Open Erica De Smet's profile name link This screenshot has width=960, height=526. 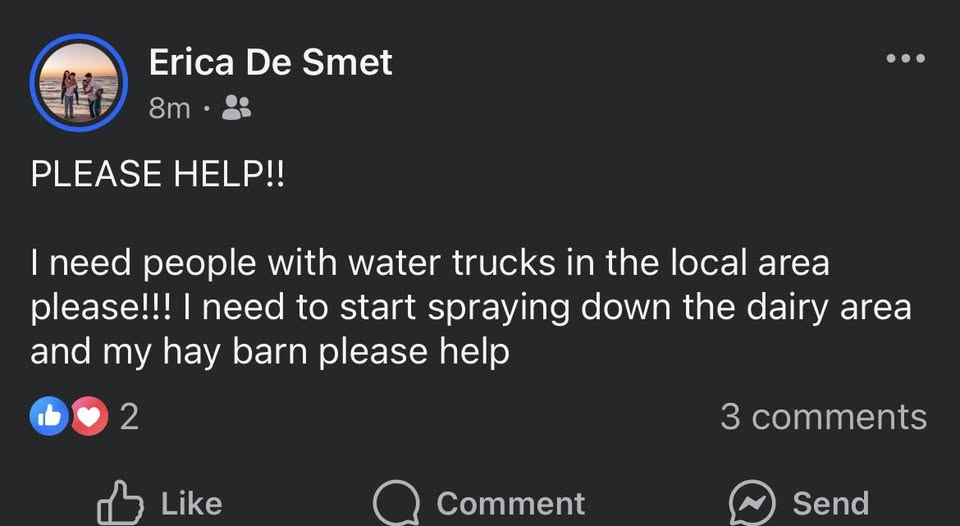pos(270,62)
